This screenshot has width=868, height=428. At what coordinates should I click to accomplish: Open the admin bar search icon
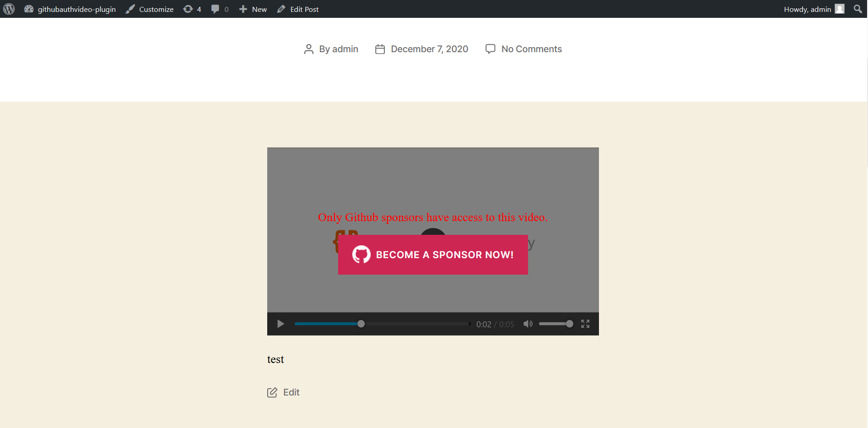point(858,9)
